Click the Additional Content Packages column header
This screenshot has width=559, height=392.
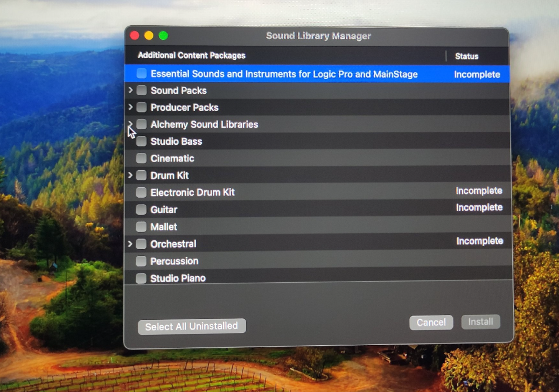(192, 55)
